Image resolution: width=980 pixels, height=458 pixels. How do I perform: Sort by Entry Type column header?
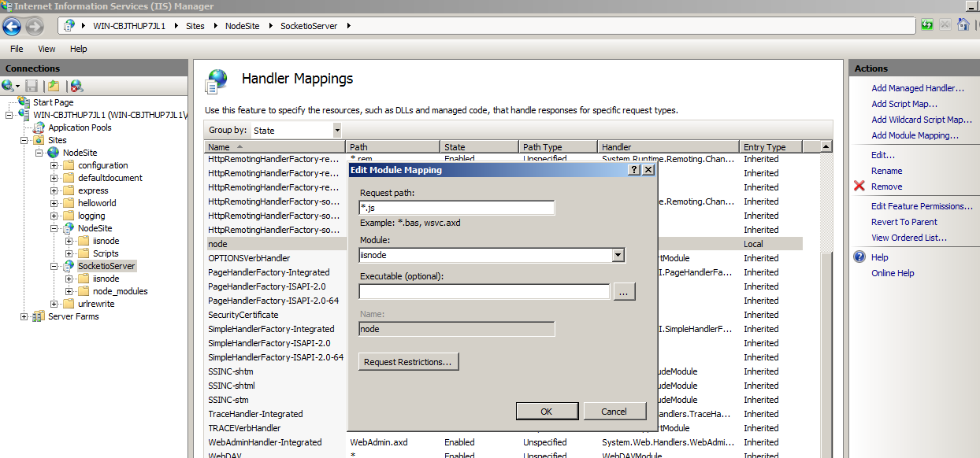[771, 147]
